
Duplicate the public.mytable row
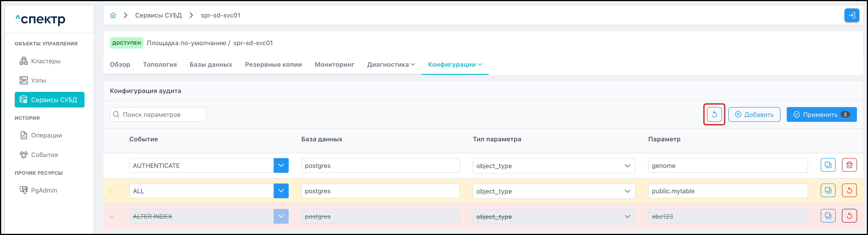point(827,191)
